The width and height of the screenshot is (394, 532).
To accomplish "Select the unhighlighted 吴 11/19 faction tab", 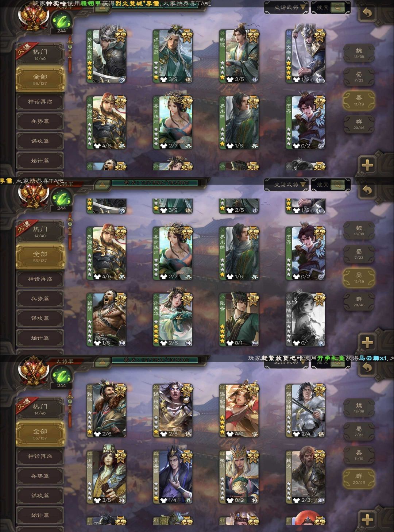I will click(359, 455).
